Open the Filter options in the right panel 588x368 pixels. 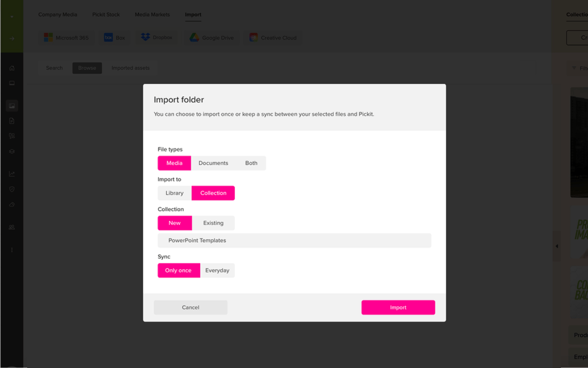click(x=581, y=68)
